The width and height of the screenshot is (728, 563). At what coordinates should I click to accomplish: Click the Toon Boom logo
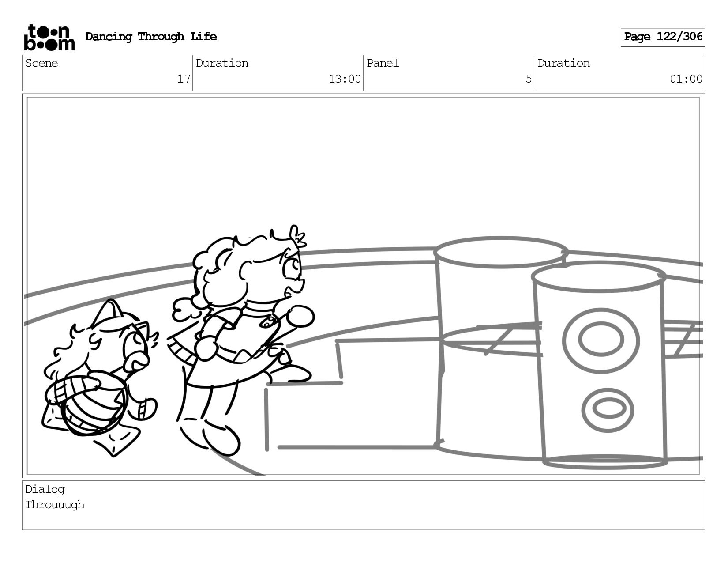tap(49, 37)
